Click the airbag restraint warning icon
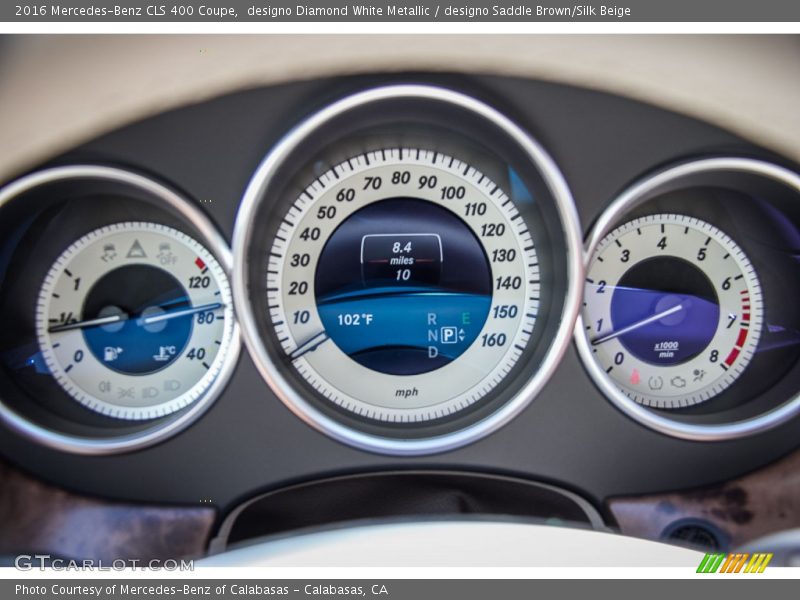Viewport: 800px width, 600px height. pos(699,376)
